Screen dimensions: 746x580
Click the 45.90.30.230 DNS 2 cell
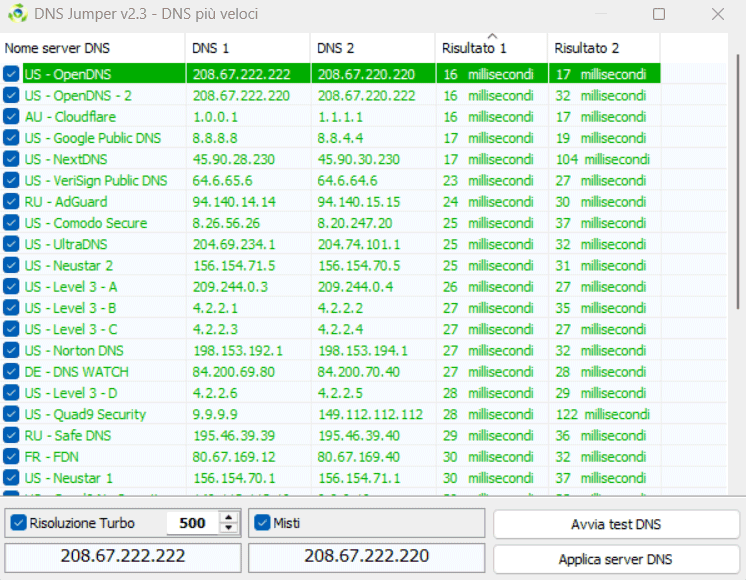point(359,159)
